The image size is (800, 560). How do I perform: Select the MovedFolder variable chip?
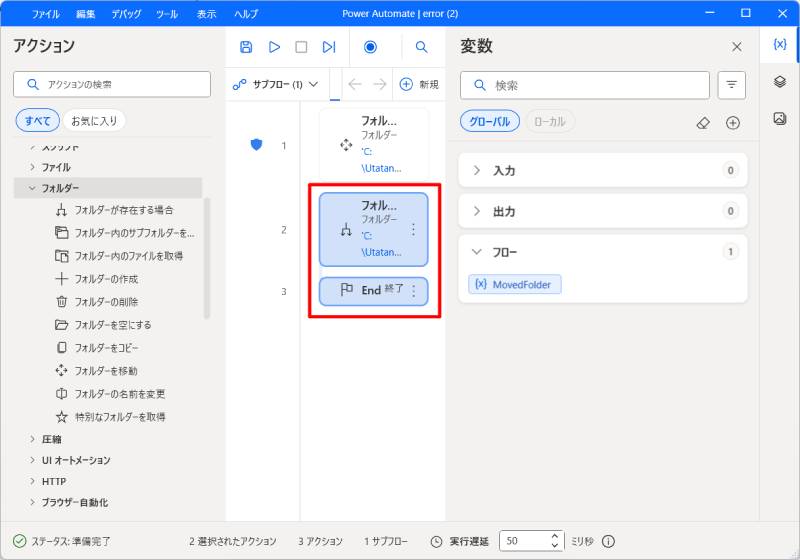click(515, 285)
